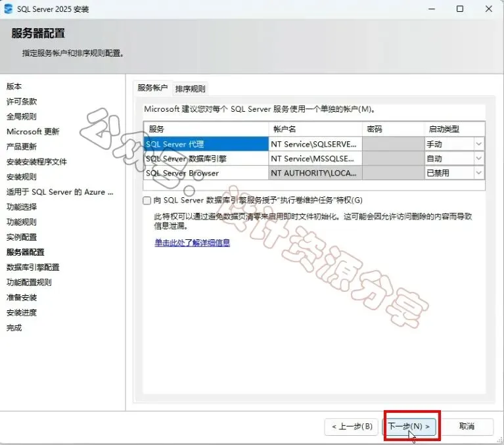Click the 帐户名 column header
This screenshot has width=504, height=445.
coord(315,129)
